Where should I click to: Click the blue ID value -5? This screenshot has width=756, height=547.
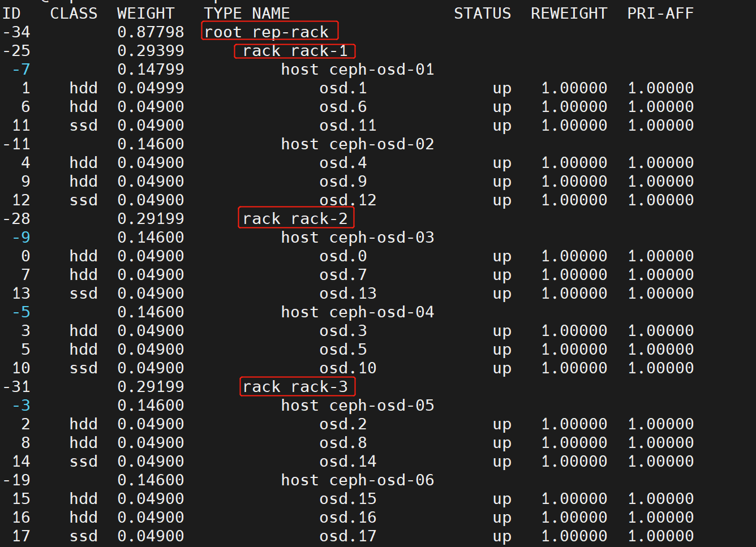(21, 312)
